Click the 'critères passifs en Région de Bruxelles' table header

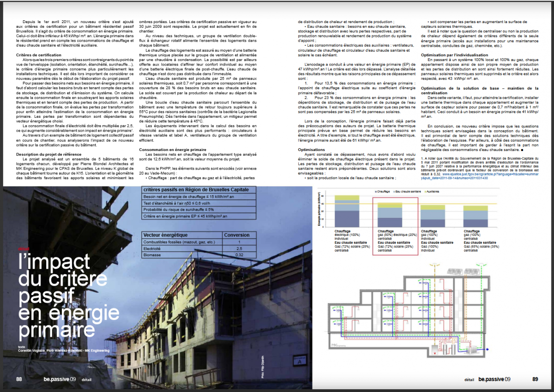pos(196,190)
